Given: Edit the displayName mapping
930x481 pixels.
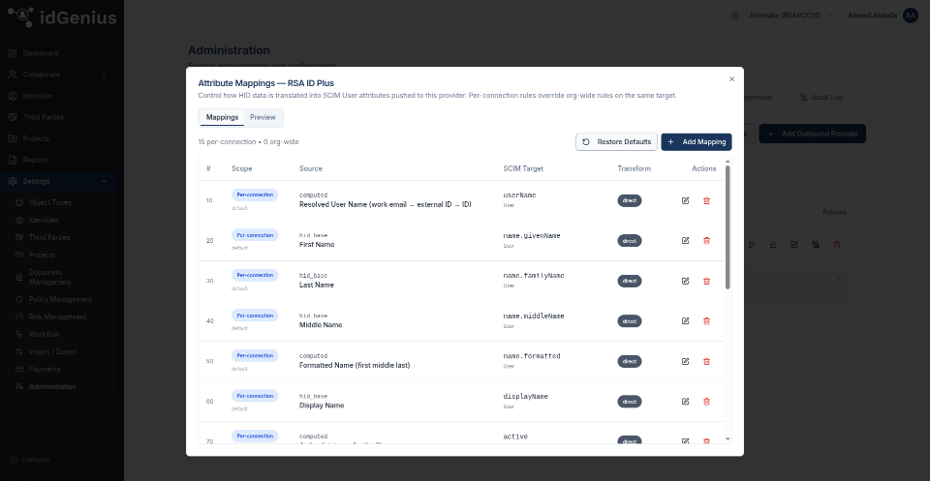Looking at the screenshot, I should 685,402.
